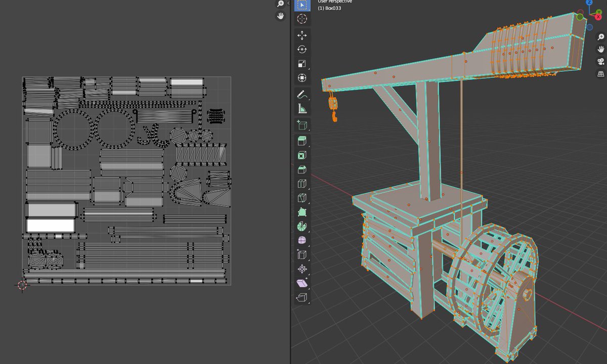Enable the Transform tool
The image size is (607, 364).
(302, 78)
